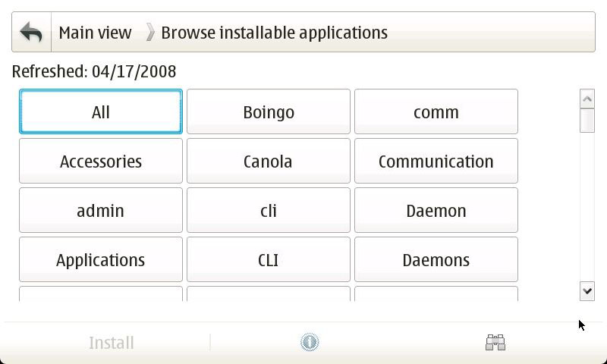This screenshot has width=607, height=364.
Task: Open the Boingo category
Action: pyautogui.click(x=269, y=112)
